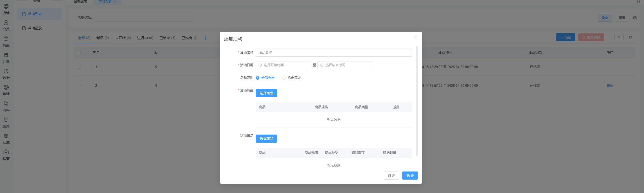This screenshot has width=644, height=193.
Task: Click the 批量删除 button
Action: (x=591, y=37)
